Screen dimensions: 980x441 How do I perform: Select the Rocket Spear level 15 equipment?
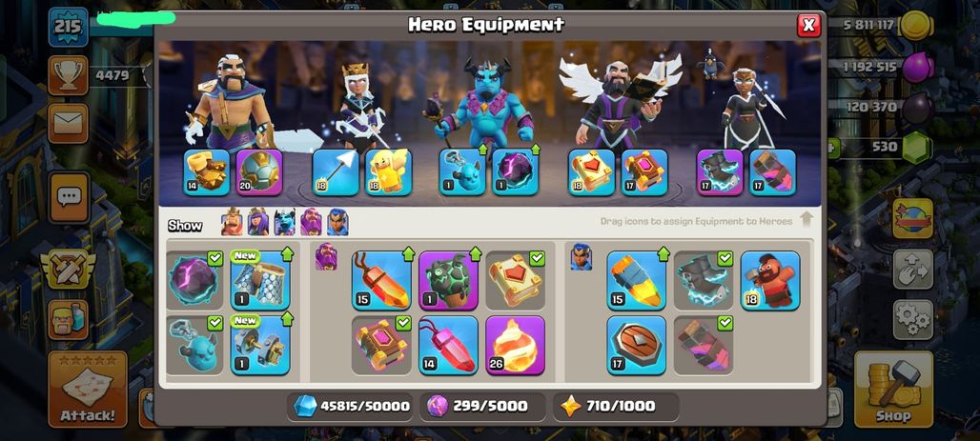[636, 280]
